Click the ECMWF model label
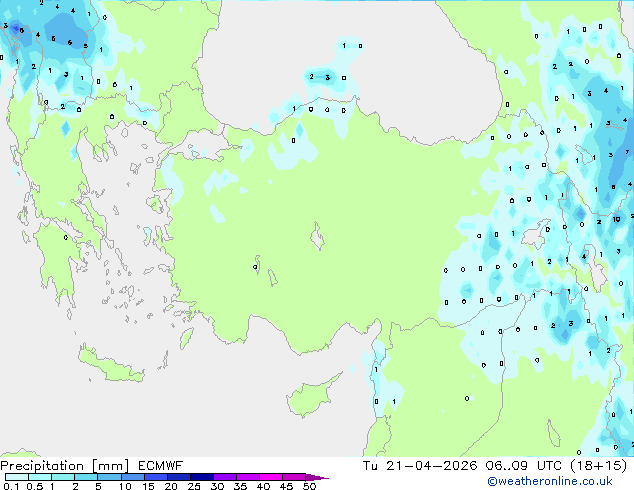This screenshot has width=634, height=490. [x=160, y=466]
